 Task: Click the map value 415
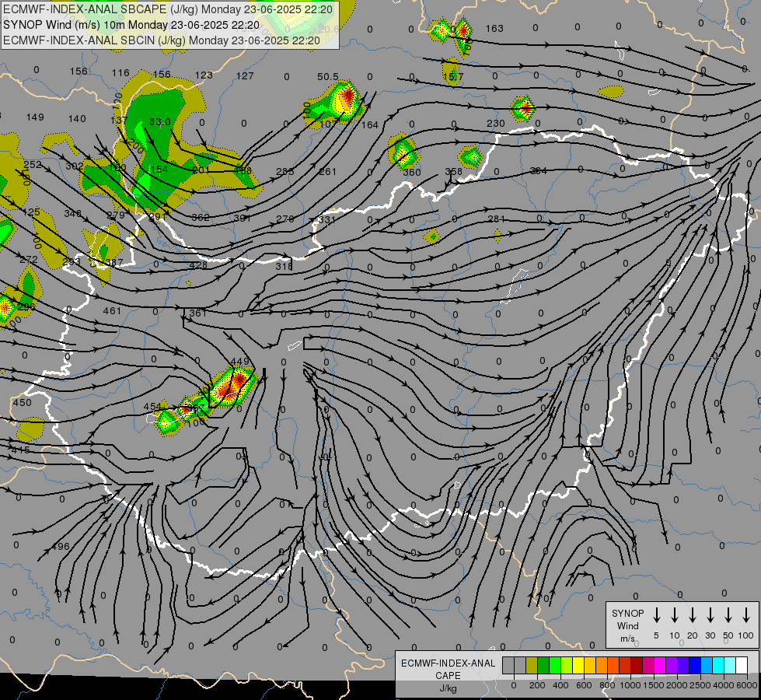click(x=20, y=450)
